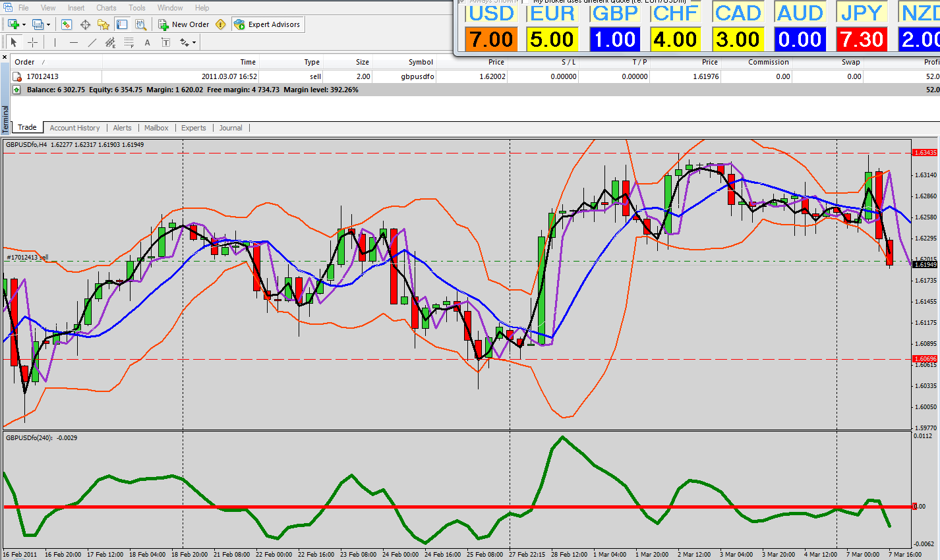
Task: Open the File menu
Action: pos(24,8)
